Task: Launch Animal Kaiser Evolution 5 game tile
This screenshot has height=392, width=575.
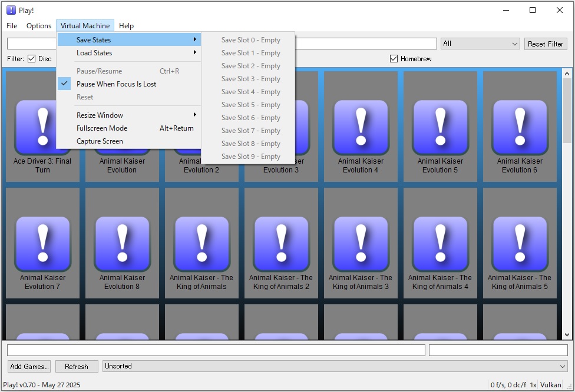Action: point(441,127)
